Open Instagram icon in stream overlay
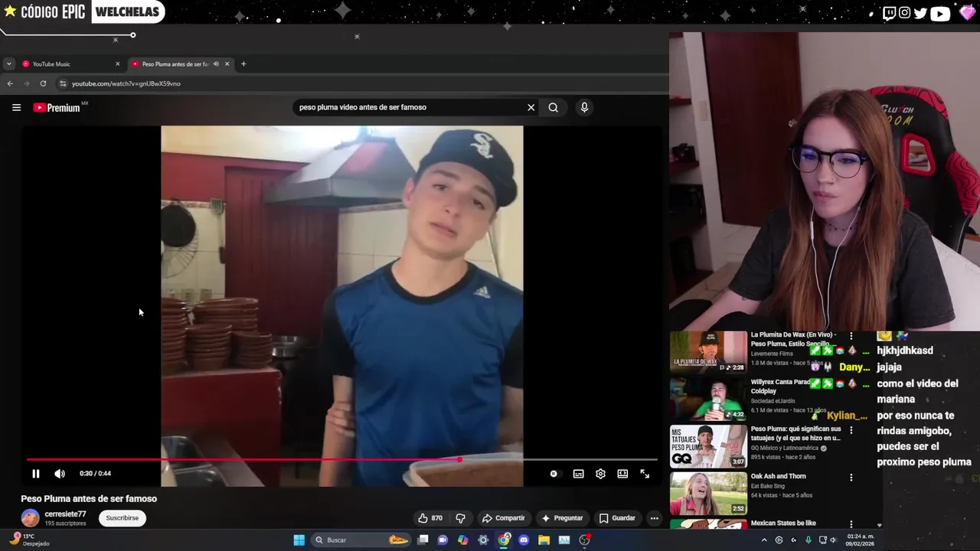The image size is (980, 551). coord(905,12)
